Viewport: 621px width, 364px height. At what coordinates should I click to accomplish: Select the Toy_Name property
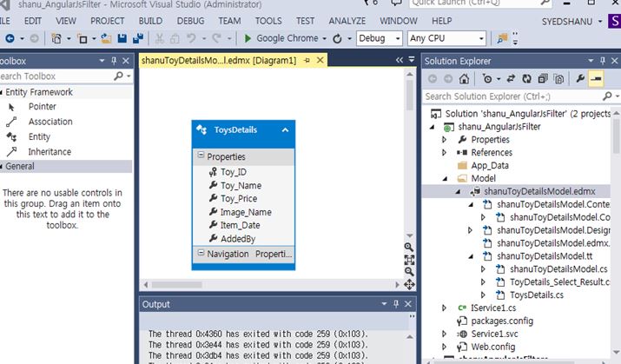coord(241,186)
